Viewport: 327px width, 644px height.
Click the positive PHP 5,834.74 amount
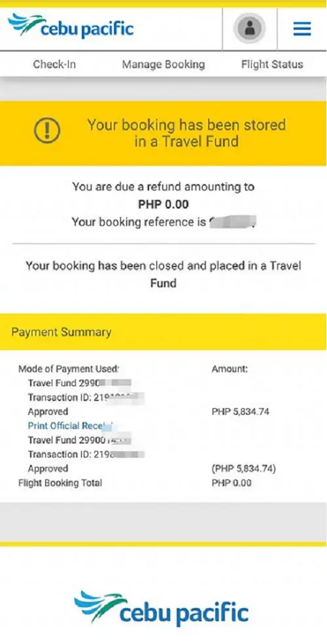(x=240, y=411)
